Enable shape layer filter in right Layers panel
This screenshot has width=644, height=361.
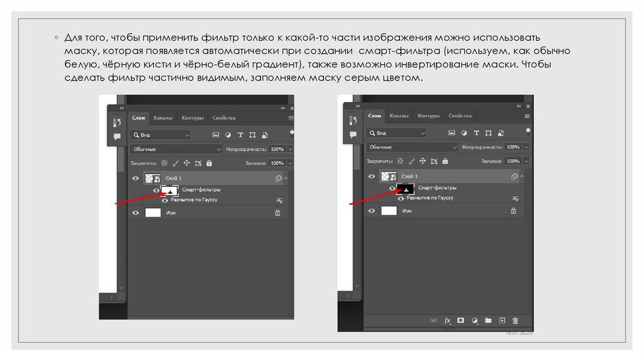tap(488, 133)
